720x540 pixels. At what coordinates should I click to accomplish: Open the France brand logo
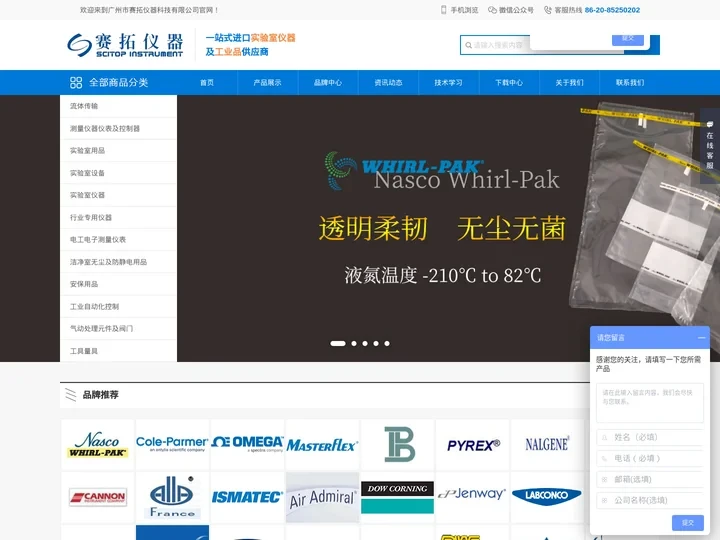pos(172,497)
